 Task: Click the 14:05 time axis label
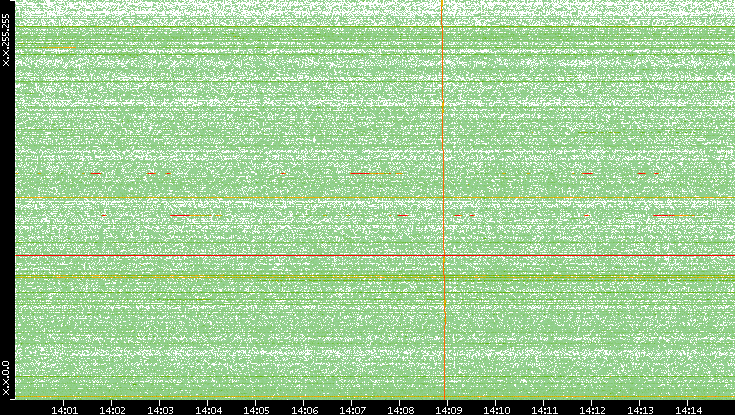(256, 410)
